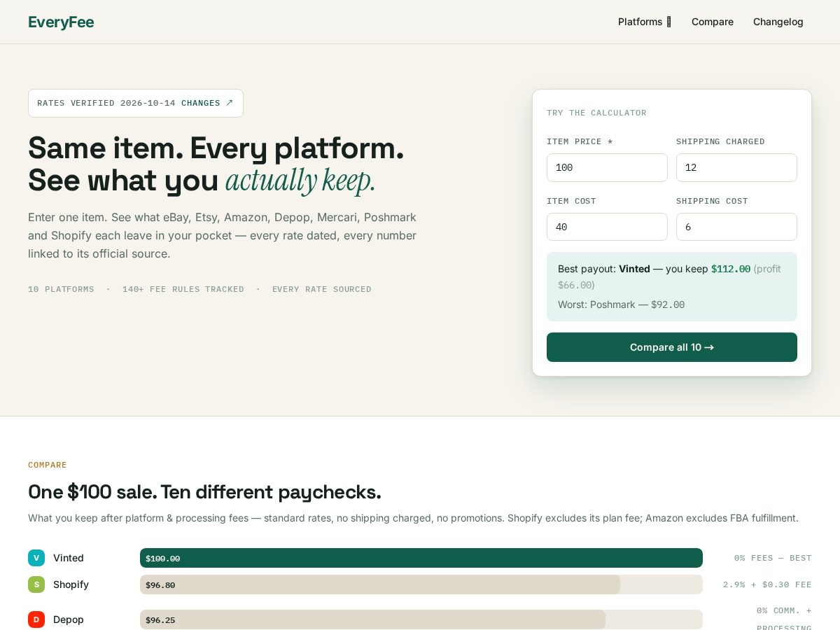Click the '2.9% + $0.30 FEE' label
The width and height of the screenshot is (840, 630).
point(767,584)
